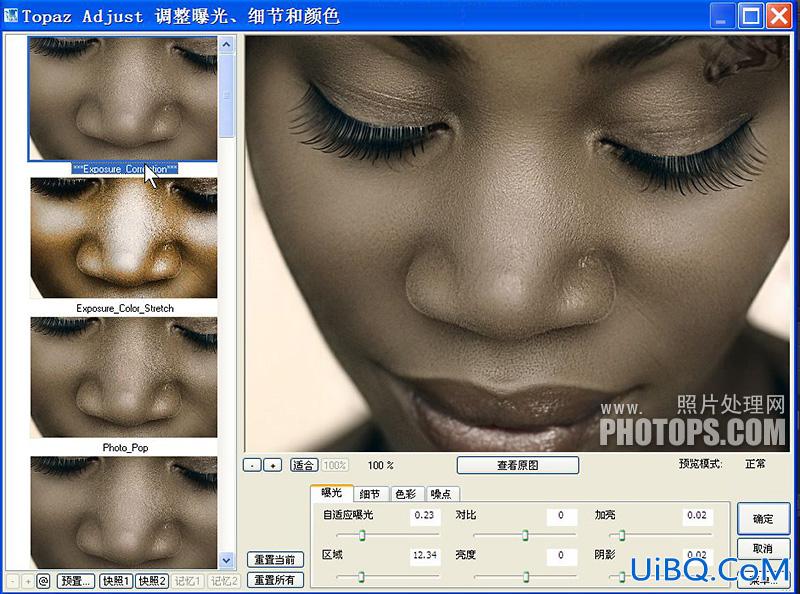
Task: Click the 对比 value field
Action: pyautogui.click(x=561, y=515)
